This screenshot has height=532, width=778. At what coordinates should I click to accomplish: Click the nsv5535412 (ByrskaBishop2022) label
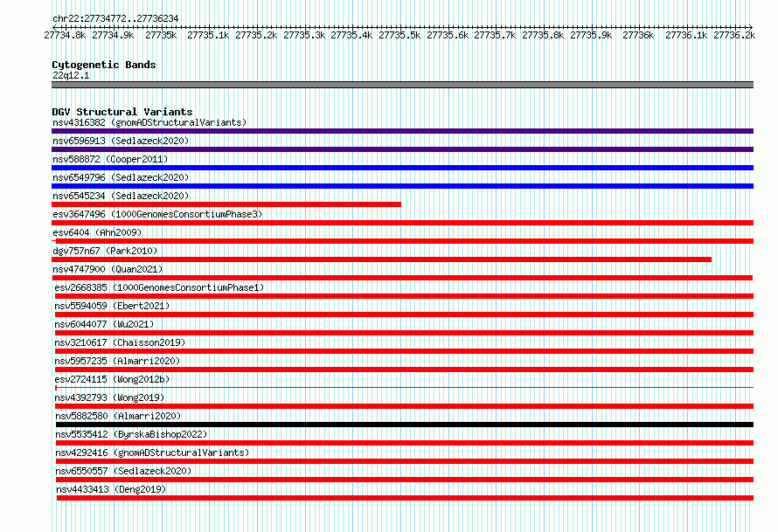[131, 434]
